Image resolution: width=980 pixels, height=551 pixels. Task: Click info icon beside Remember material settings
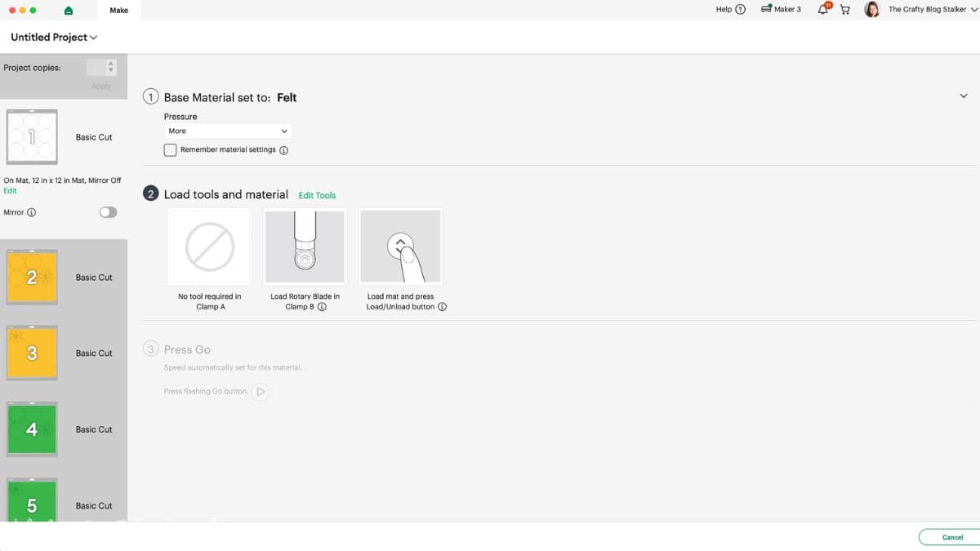tap(283, 150)
